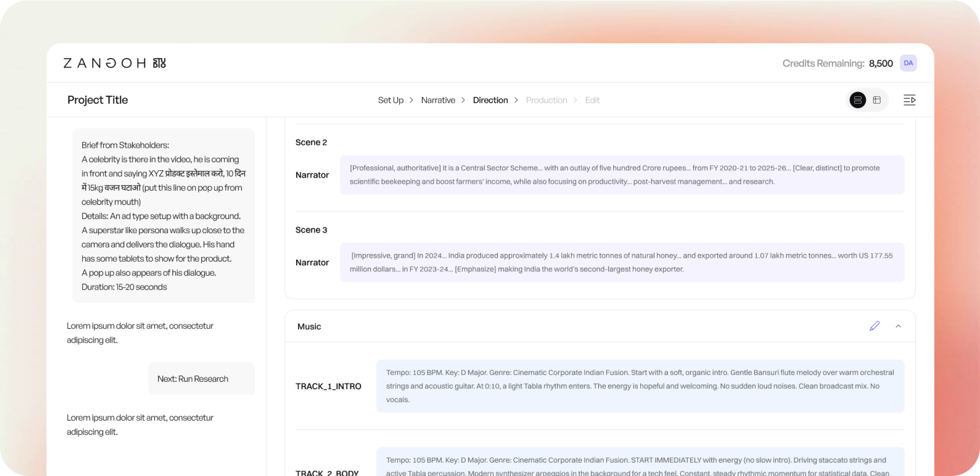Viewport: 980px width, 476px height.
Task: Click the Scene 3 heading
Action: (311, 230)
